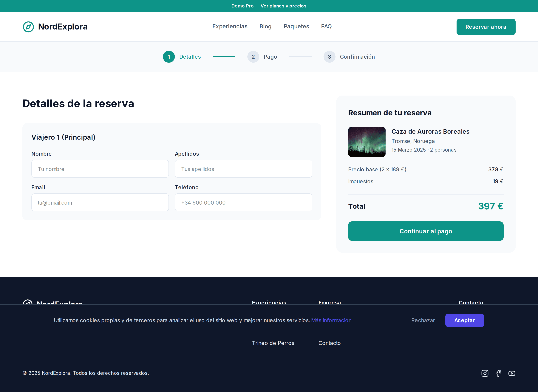Open the YouTube social icon
Screen dimensions: 538x392
(512, 373)
